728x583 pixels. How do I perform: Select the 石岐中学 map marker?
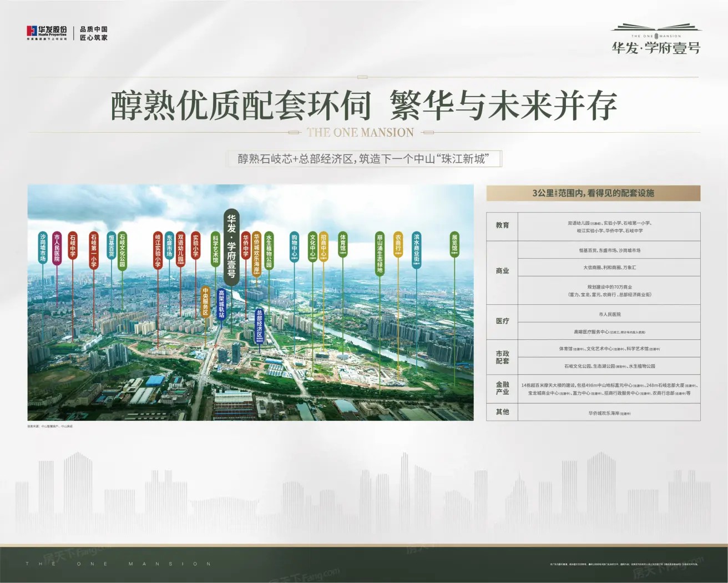72,245
